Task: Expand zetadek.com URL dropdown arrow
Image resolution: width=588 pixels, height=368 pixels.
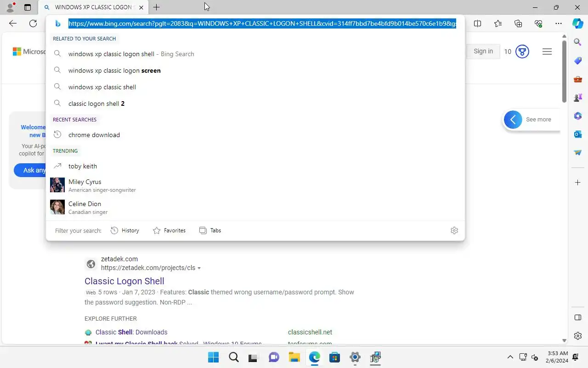Action: [x=199, y=268]
